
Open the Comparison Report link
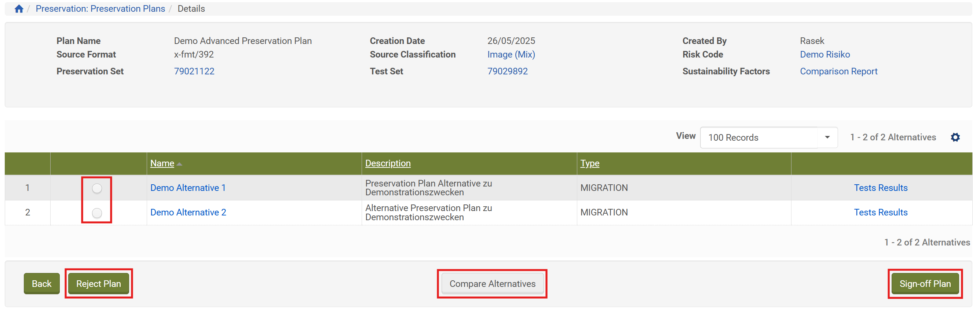pyautogui.click(x=838, y=71)
